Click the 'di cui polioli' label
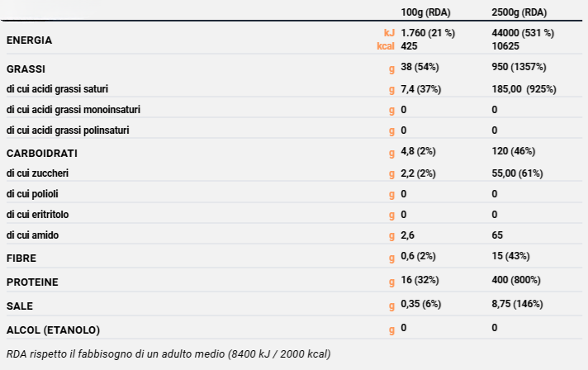 (32, 194)
